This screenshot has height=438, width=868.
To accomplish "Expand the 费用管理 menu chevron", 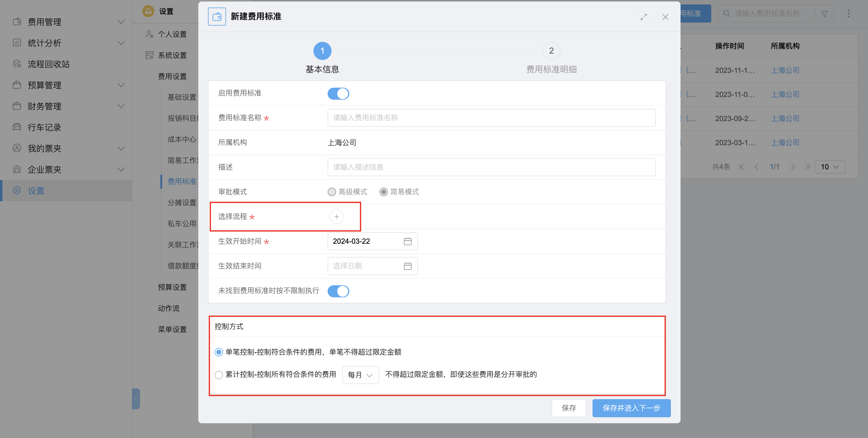I will [x=121, y=22].
